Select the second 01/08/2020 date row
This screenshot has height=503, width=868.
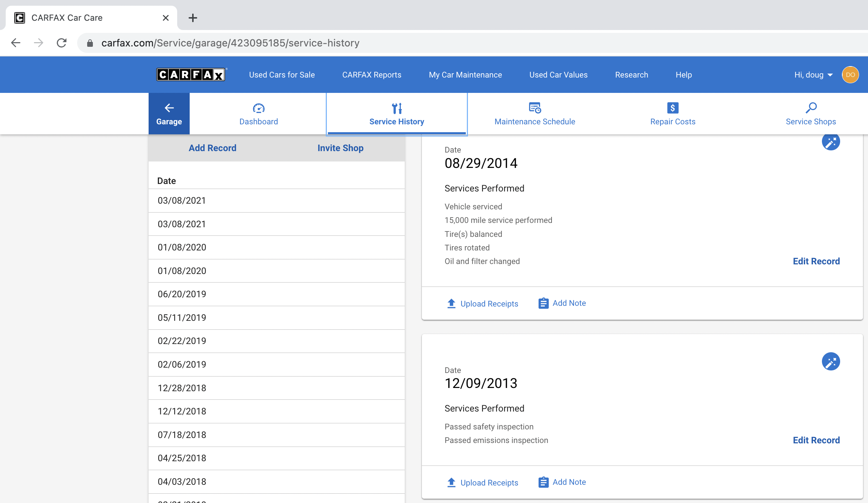pyautogui.click(x=276, y=271)
